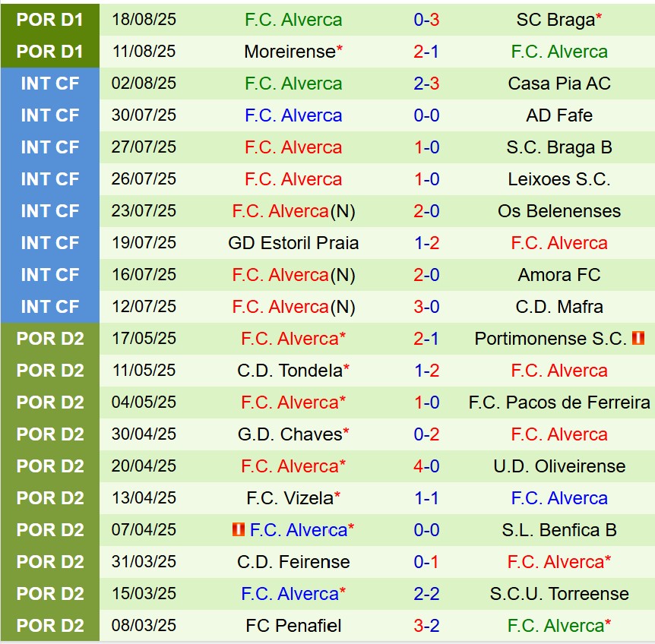
Task: Click the 12/07/25 match date cell
Action: click(x=144, y=307)
